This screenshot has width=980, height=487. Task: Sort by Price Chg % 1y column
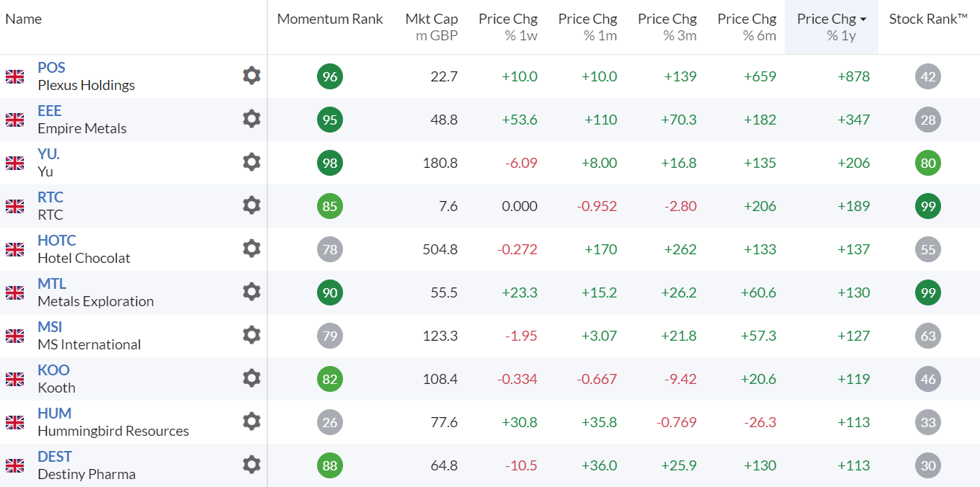[832, 27]
